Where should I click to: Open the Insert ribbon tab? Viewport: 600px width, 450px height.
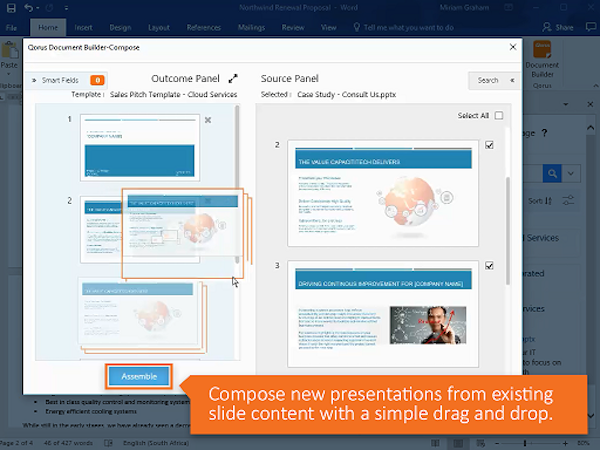pos(84,29)
